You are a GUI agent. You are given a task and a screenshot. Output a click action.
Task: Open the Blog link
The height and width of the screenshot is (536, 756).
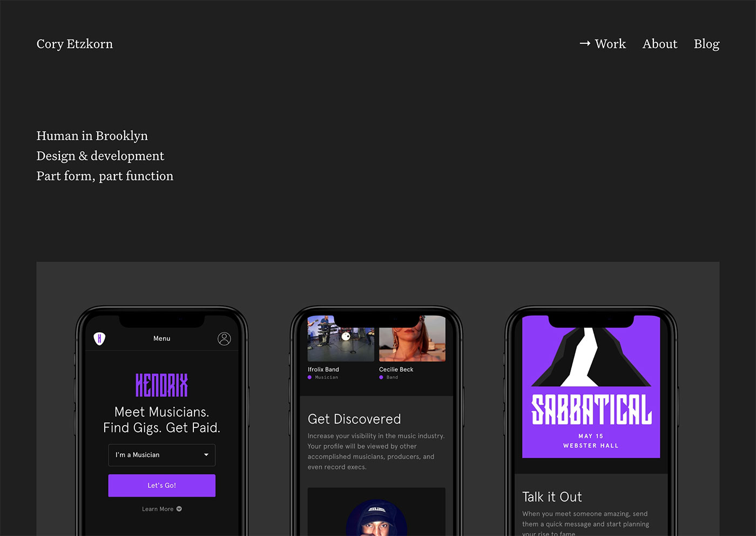[706, 44]
